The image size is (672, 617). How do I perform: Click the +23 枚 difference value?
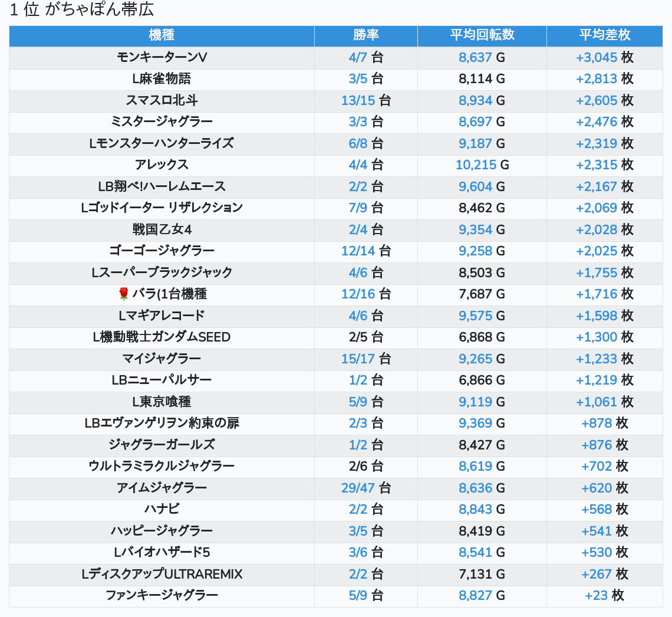click(604, 596)
